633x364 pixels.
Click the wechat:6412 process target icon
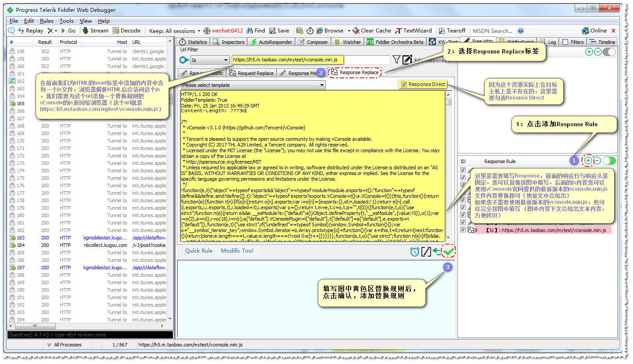click(208, 31)
